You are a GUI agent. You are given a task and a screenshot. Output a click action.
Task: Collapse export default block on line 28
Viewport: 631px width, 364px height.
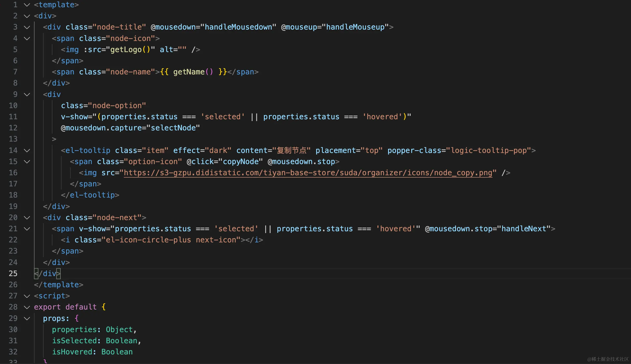click(x=27, y=307)
